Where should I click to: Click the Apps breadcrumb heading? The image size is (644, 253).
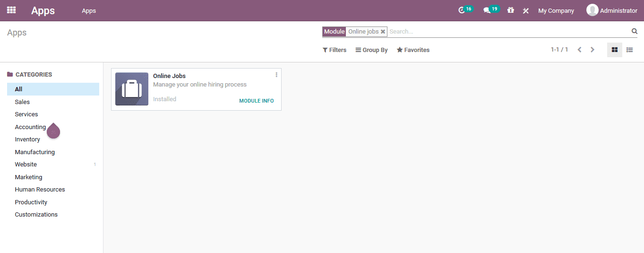(17, 33)
